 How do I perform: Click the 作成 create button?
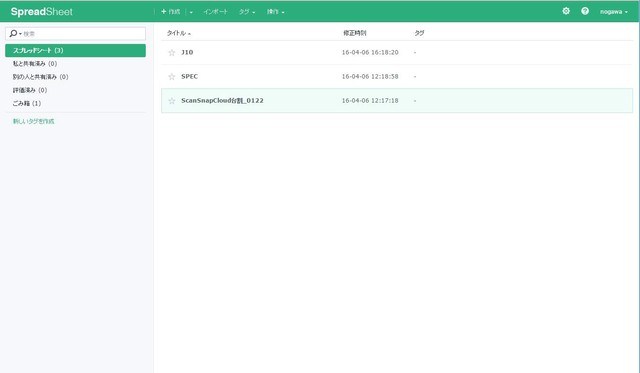(171, 11)
